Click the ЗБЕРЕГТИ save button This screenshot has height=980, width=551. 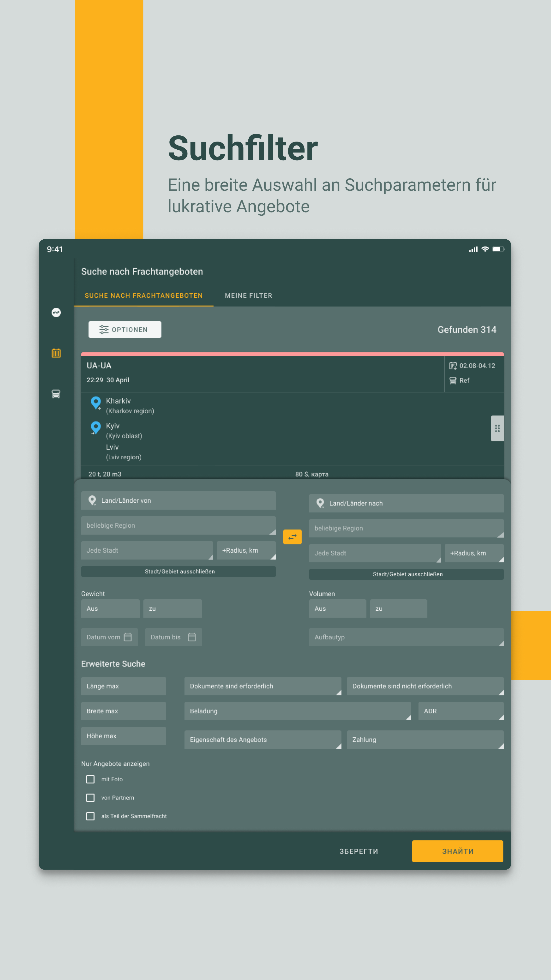(x=358, y=851)
